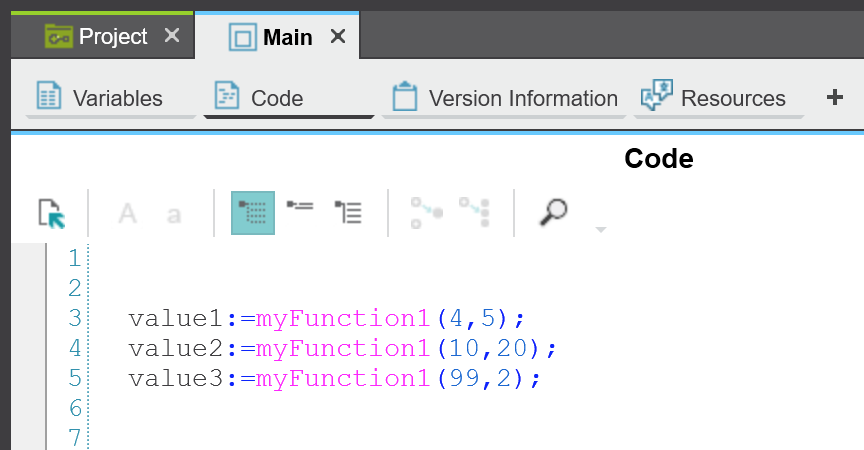Click on value3 in line 5
Image resolution: width=864 pixels, height=450 pixels.
[175, 378]
